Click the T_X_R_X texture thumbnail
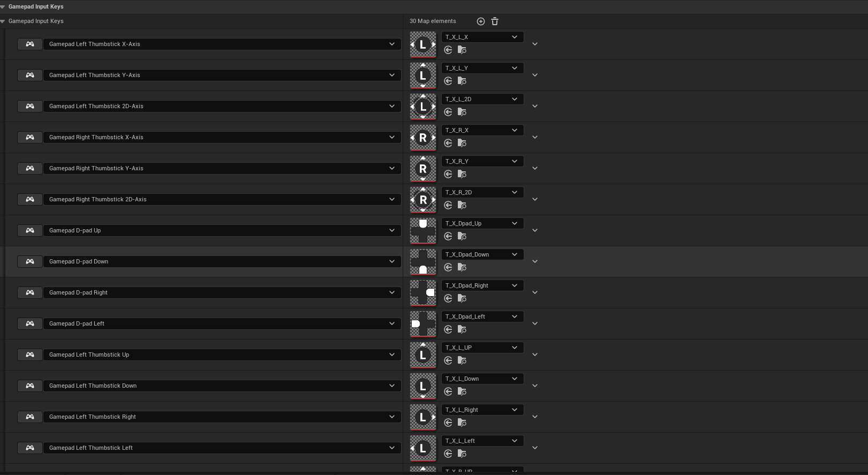This screenshot has height=475, width=868. click(x=423, y=138)
